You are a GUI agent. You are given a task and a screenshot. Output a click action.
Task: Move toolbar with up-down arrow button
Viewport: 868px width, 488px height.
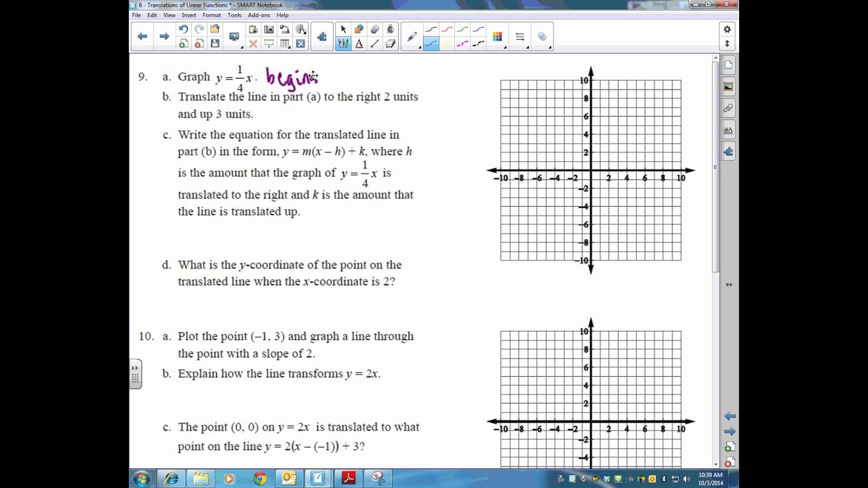[x=727, y=43]
